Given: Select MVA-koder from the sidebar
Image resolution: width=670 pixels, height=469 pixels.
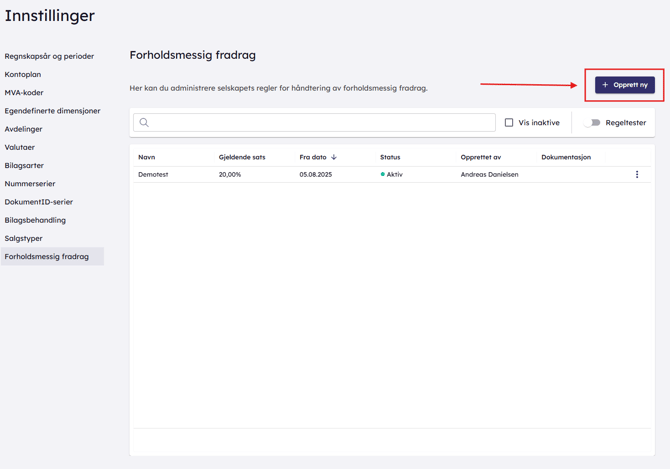Looking at the screenshot, I should [x=24, y=92].
